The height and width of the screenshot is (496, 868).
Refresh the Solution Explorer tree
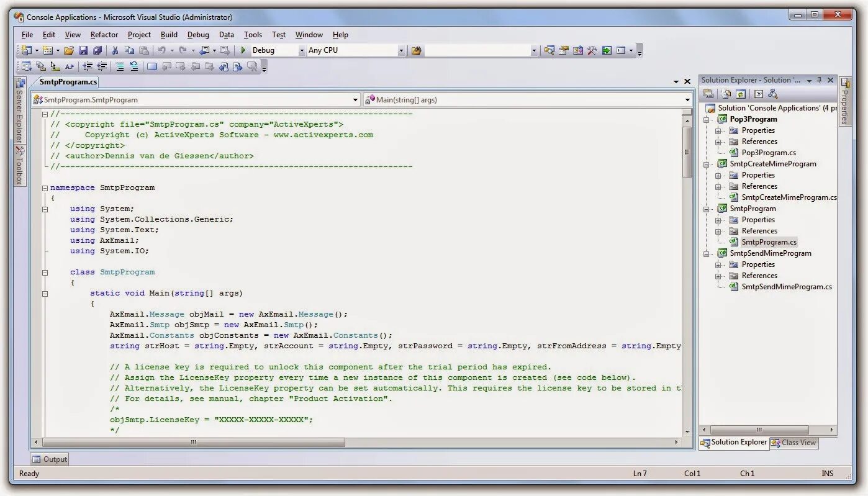click(741, 94)
